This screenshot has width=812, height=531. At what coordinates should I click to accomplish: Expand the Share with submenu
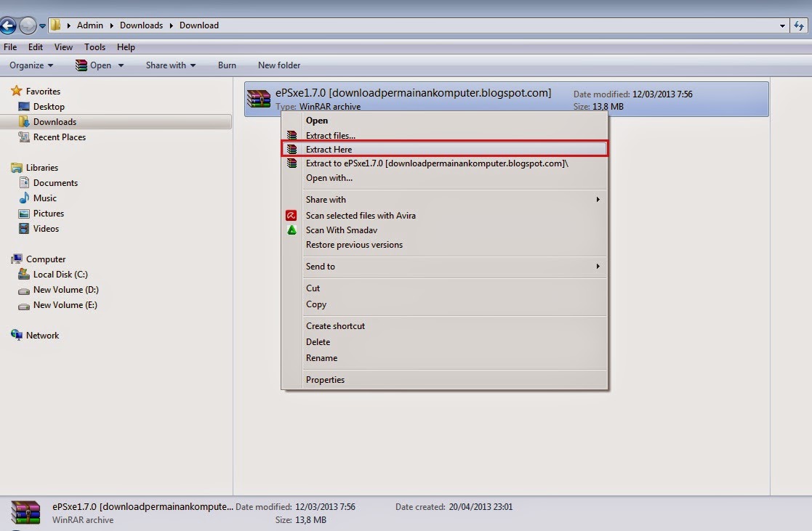pos(326,199)
